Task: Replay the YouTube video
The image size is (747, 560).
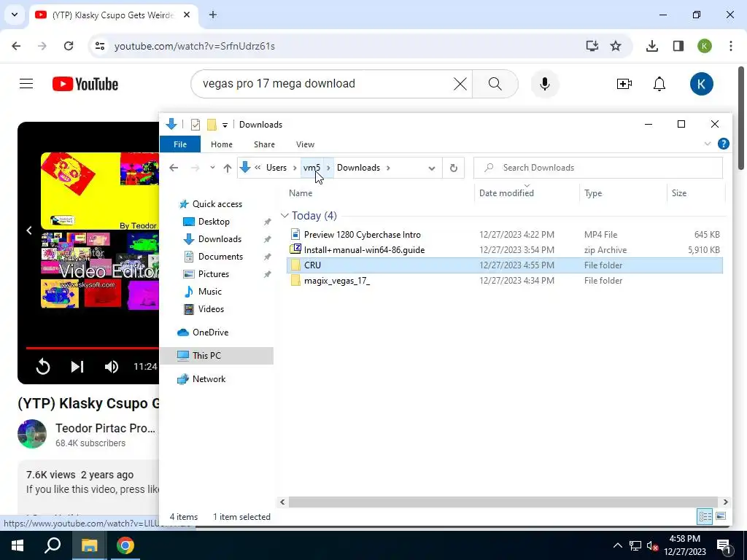Action: coord(43,366)
